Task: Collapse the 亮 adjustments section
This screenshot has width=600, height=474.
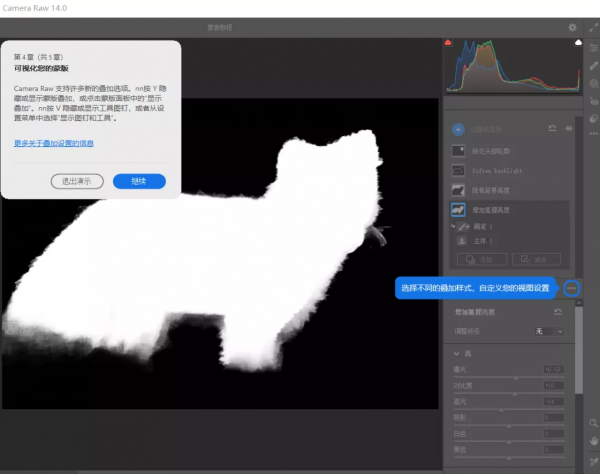Action: 457,354
